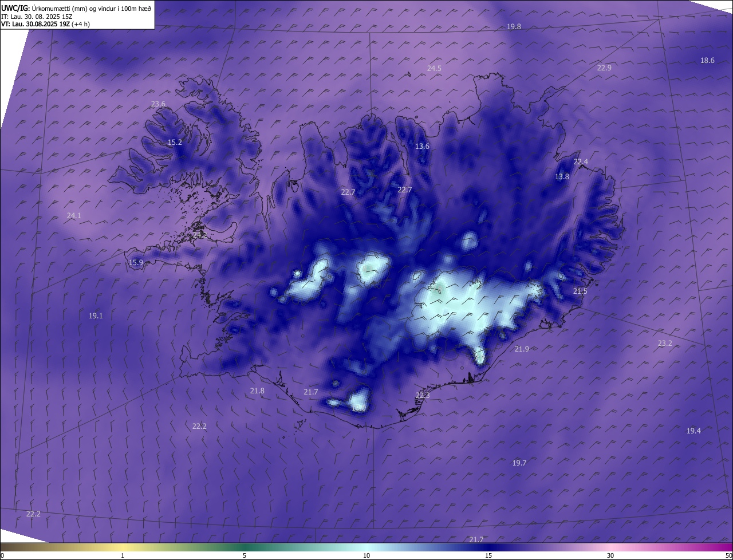Click the colorbar tick label 0
Viewport: 733px width, 560px height.
point(2,555)
